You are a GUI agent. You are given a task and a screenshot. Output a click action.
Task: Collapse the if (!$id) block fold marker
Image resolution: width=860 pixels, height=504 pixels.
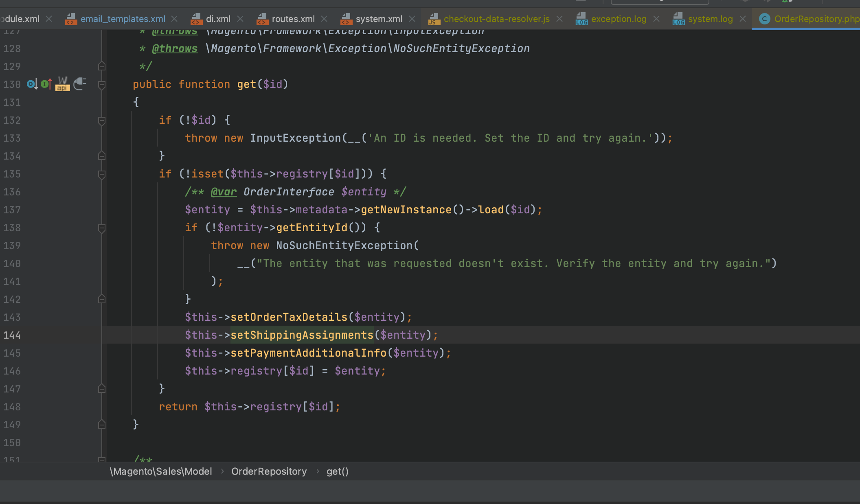coord(102,121)
